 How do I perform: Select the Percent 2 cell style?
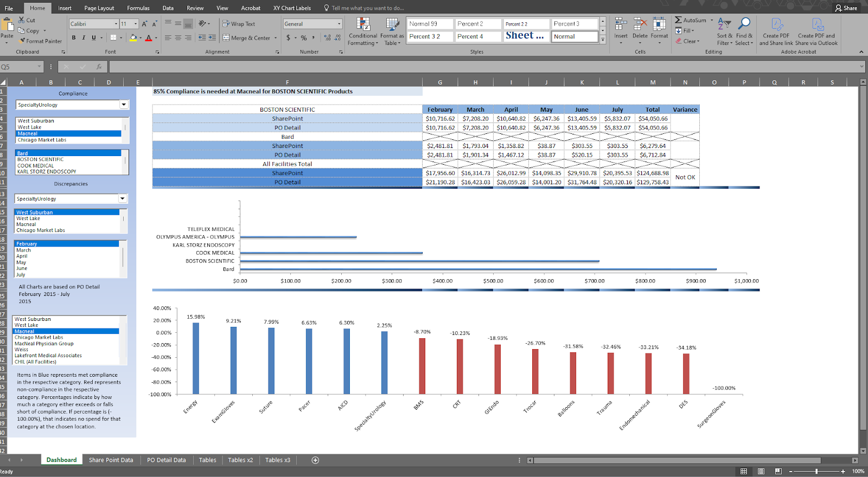(478, 24)
